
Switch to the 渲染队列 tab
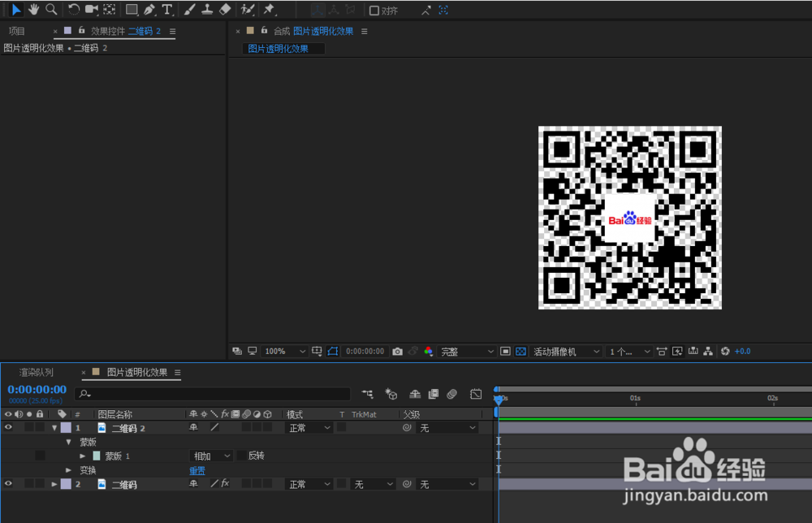pyautogui.click(x=37, y=372)
